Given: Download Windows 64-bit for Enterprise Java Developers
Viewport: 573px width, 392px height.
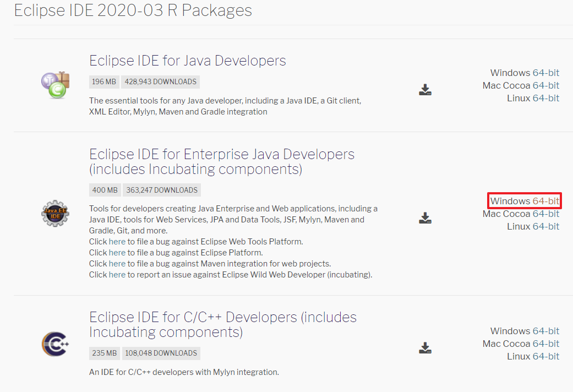Looking at the screenshot, I should point(545,201).
